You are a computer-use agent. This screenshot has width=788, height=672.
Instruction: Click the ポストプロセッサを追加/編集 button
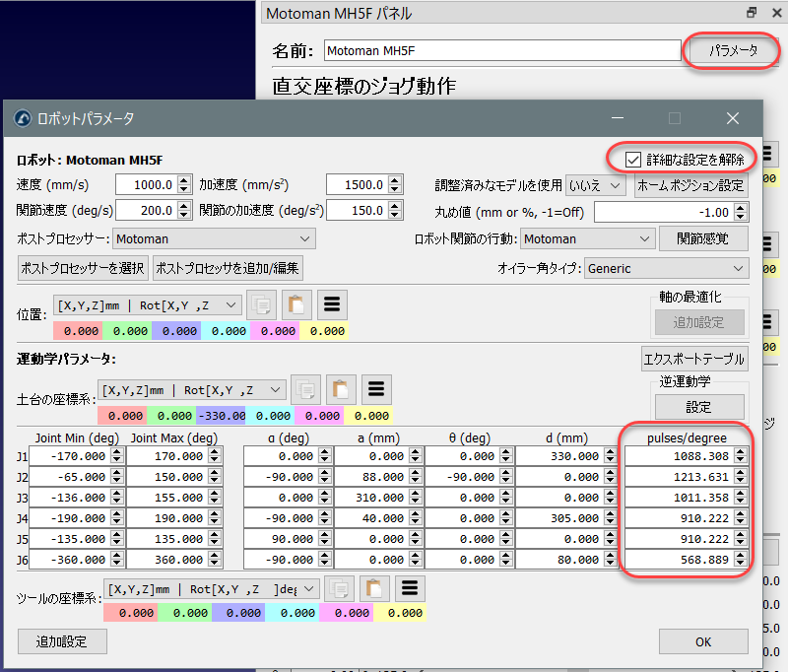click(228, 268)
